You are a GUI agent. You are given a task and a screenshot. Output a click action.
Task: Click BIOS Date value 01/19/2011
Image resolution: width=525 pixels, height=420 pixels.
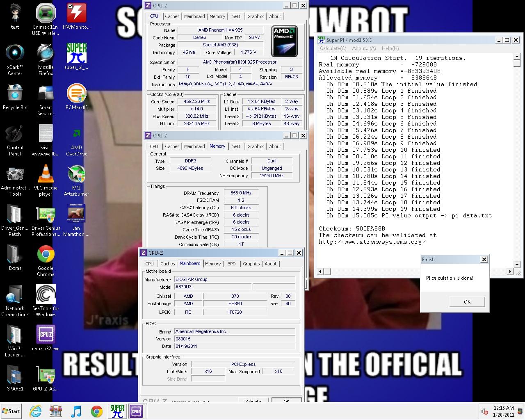coord(235,346)
